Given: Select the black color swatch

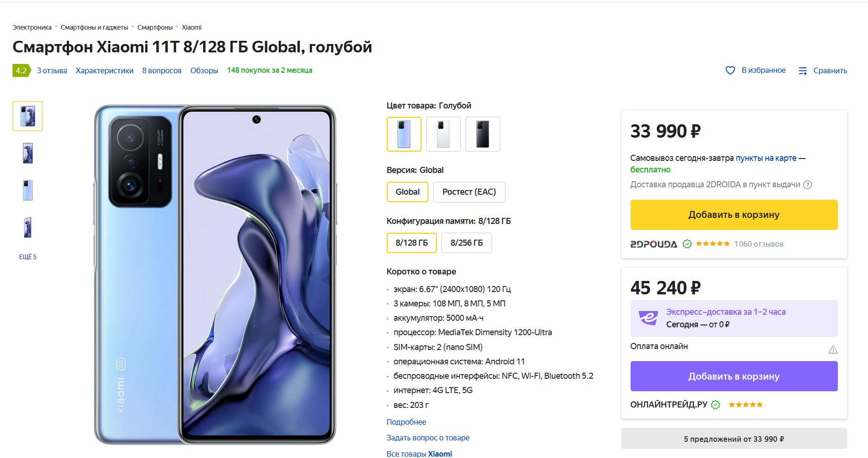Looking at the screenshot, I should coord(483,134).
